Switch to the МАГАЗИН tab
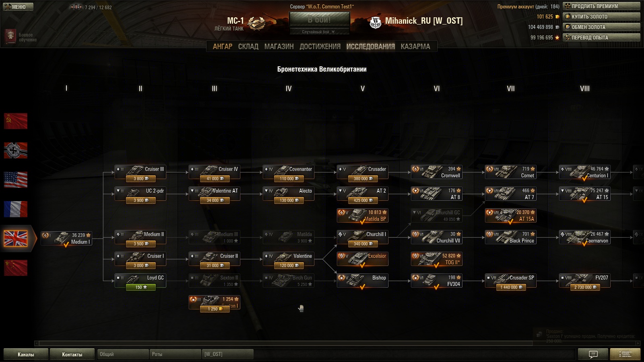This screenshot has height=362, width=644. [x=279, y=47]
